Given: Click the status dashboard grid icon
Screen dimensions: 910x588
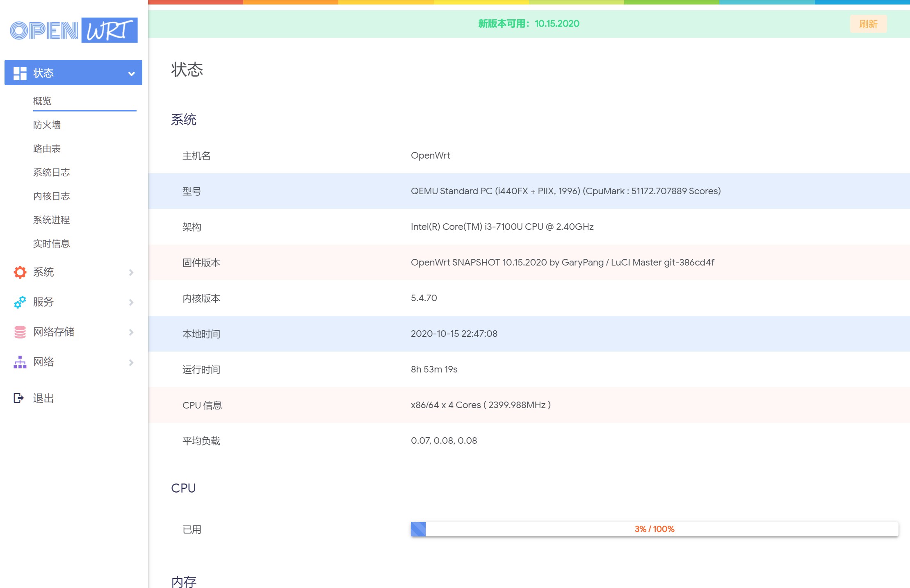Looking at the screenshot, I should (20, 73).
